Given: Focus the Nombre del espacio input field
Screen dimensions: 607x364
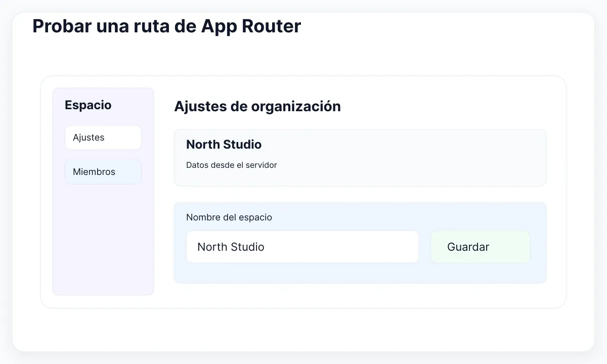Looking at the screenshot, I should click(x=302, y=247).
